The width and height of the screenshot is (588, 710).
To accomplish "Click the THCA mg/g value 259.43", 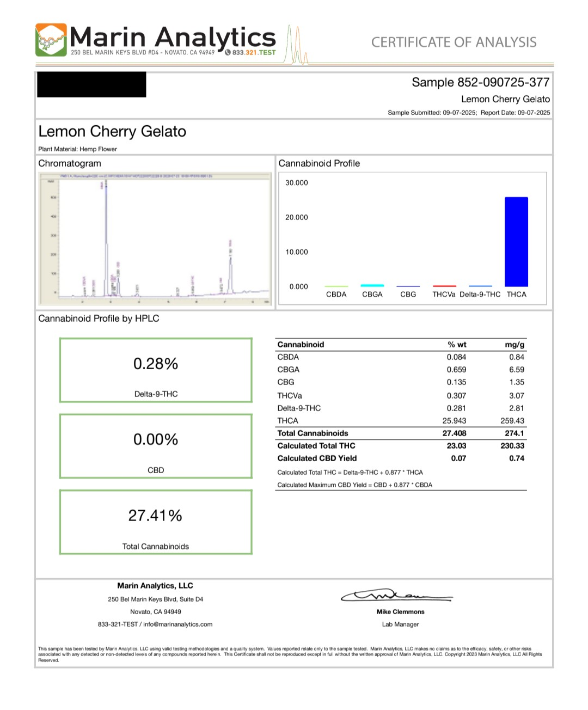I will point(512,421).
